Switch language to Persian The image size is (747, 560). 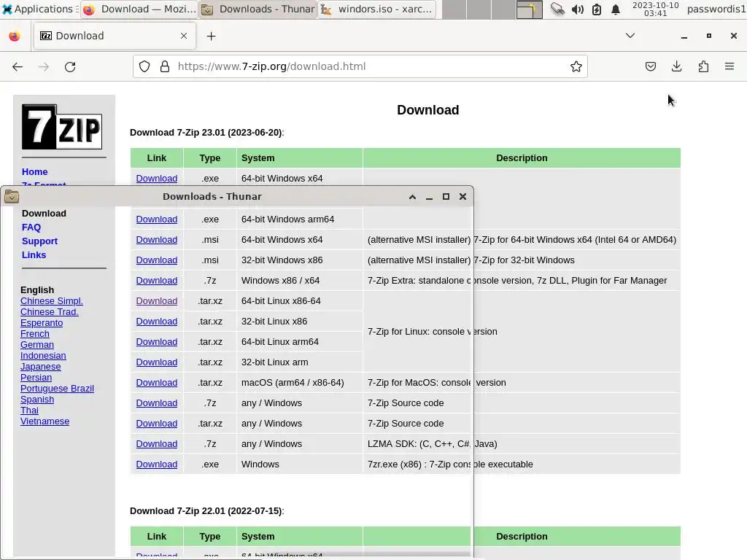[36, 378]
